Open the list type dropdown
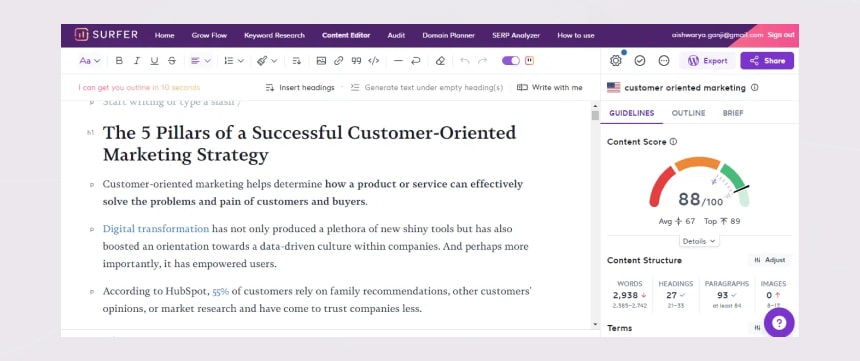This screenshot has width=860, height=361. coord(234,61)
